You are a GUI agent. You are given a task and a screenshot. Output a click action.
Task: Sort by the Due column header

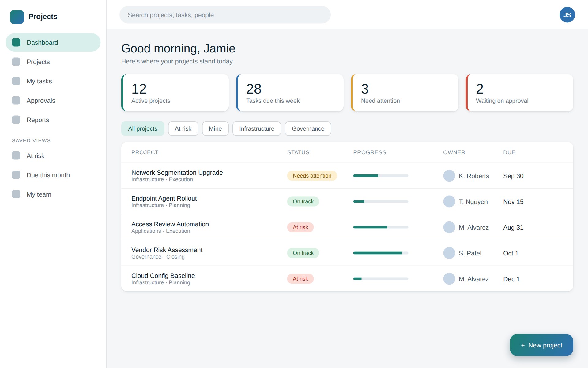click(509, 152)
